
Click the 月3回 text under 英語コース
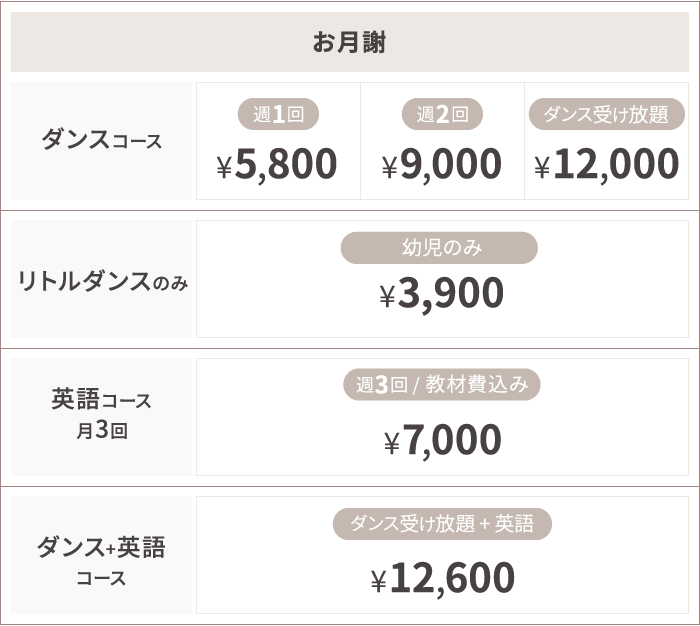tap(102, 430)
